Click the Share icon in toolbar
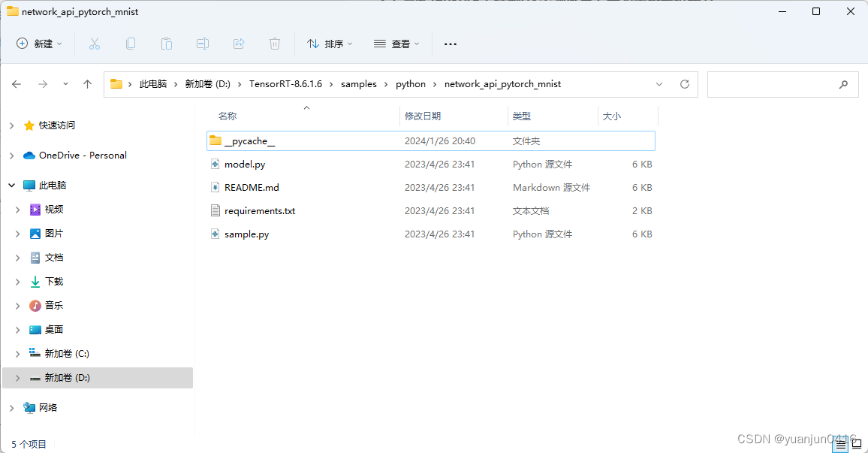868x453 pixels. pyautogui.click(x=239, y=44)
